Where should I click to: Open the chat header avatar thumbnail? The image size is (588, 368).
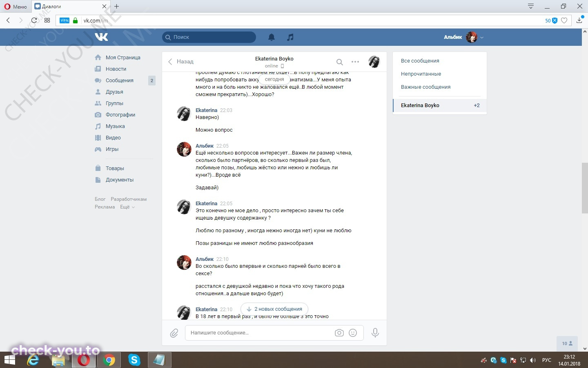click(x=374, y=62)
